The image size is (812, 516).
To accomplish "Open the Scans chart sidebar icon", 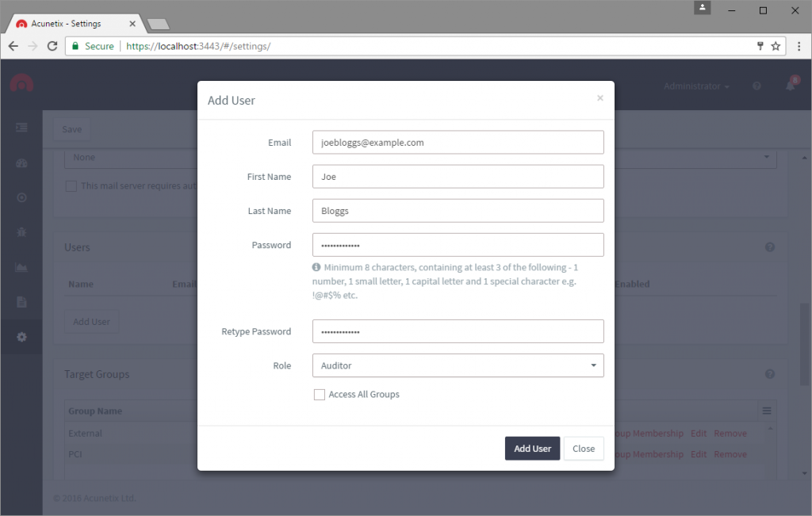I will 21,267.
